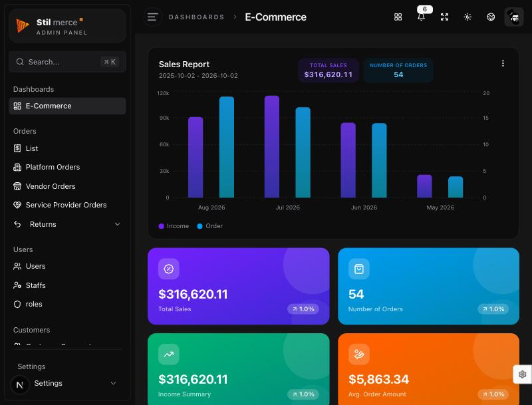Screen dimensions: 532x405
Task: Collapse sidebar with hamburger button
Action: (x=152, y=17)
